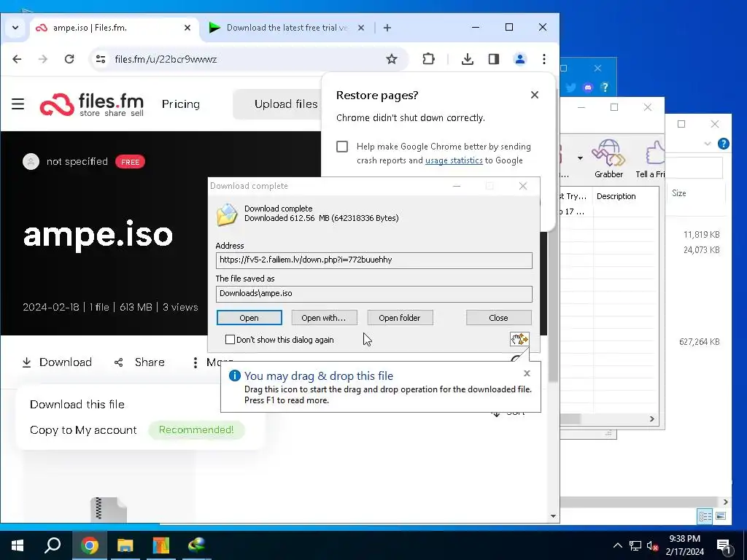Open the notification center icon

pos(724,546)
